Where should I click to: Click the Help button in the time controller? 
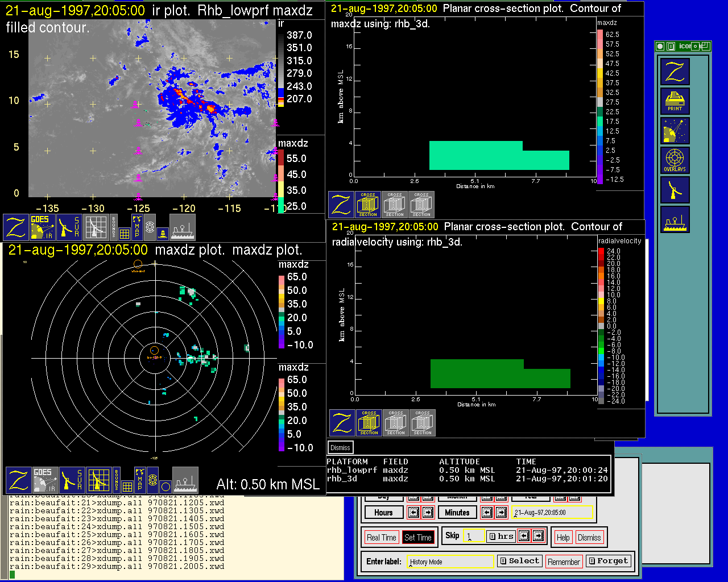[x=563, y=538]
